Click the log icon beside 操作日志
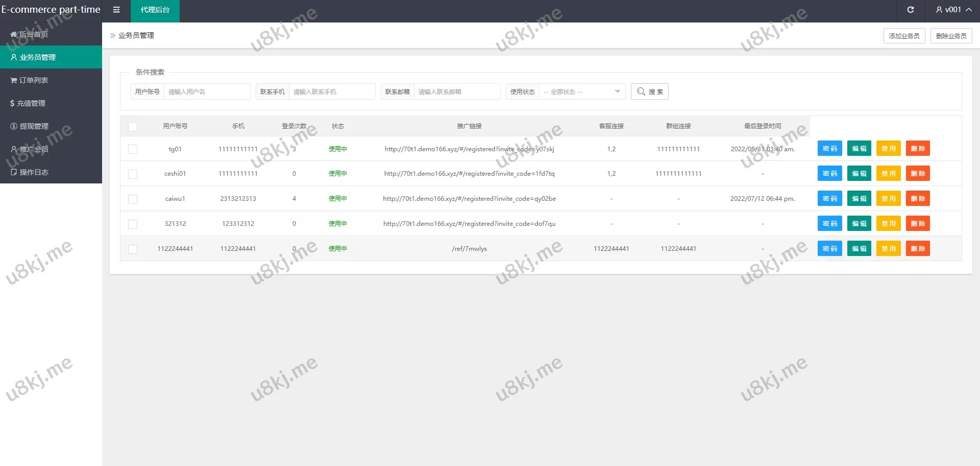Screen dimensions: 980x466 click(x=14, y=172)
